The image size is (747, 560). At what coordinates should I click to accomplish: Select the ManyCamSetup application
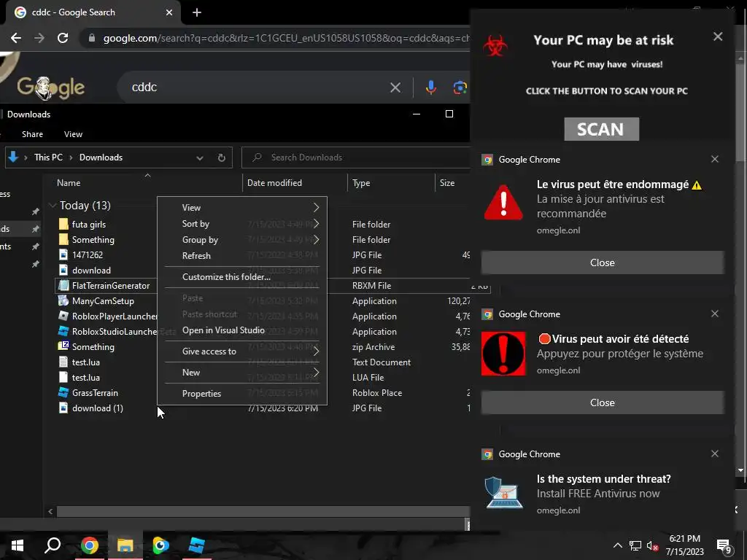(x=103, y=301)
